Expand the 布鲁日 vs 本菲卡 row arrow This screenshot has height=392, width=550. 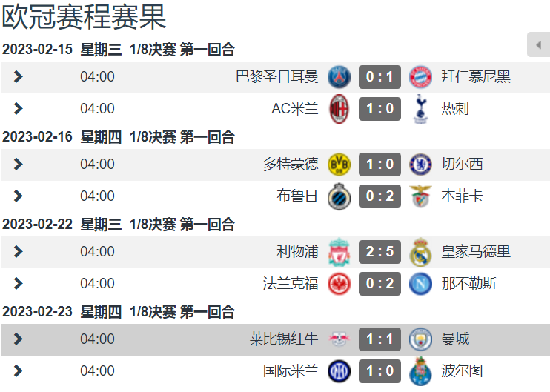[18, 196]
